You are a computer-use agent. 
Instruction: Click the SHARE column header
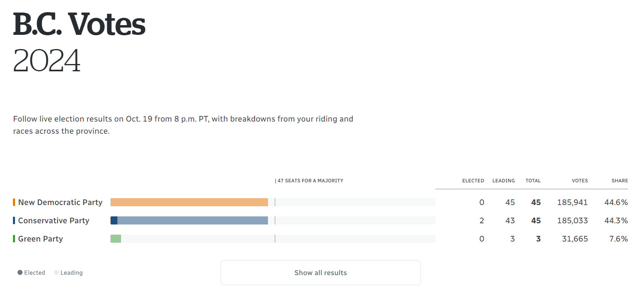(x=620, y=181)
